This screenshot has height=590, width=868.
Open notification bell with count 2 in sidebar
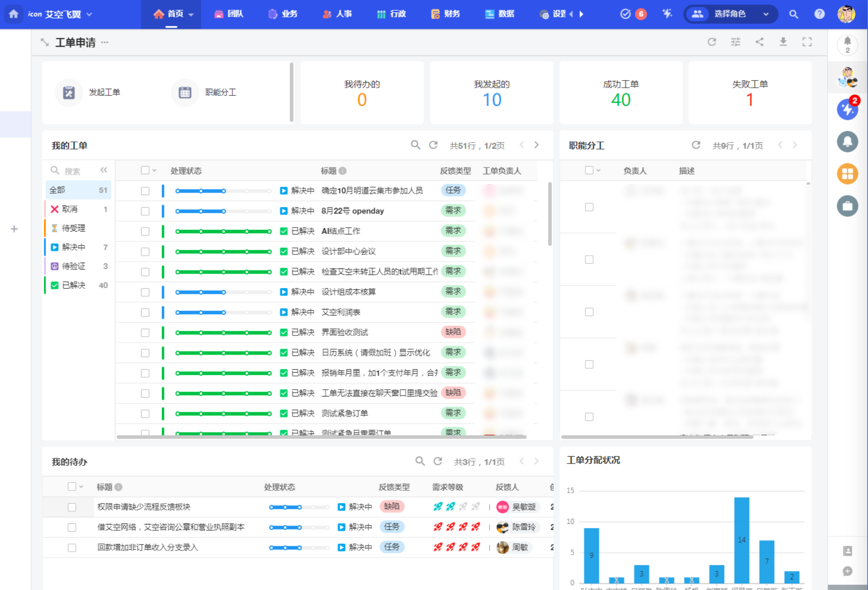coord(848,45)
